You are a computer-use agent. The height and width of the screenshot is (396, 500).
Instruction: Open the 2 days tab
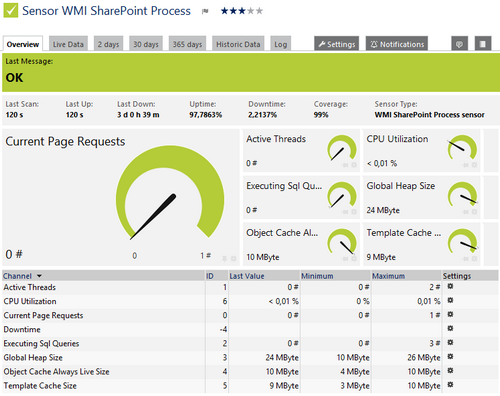tap(108, 44)
